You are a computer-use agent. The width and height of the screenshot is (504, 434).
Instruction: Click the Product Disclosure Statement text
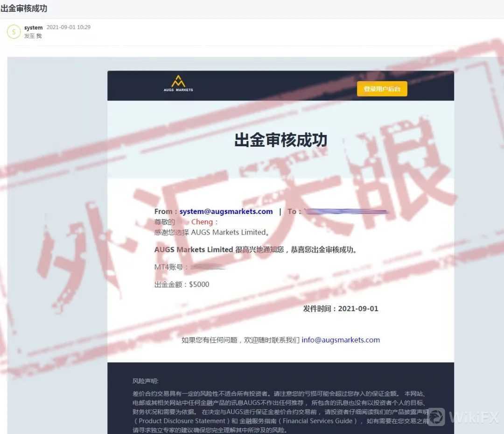click(182, 421)
